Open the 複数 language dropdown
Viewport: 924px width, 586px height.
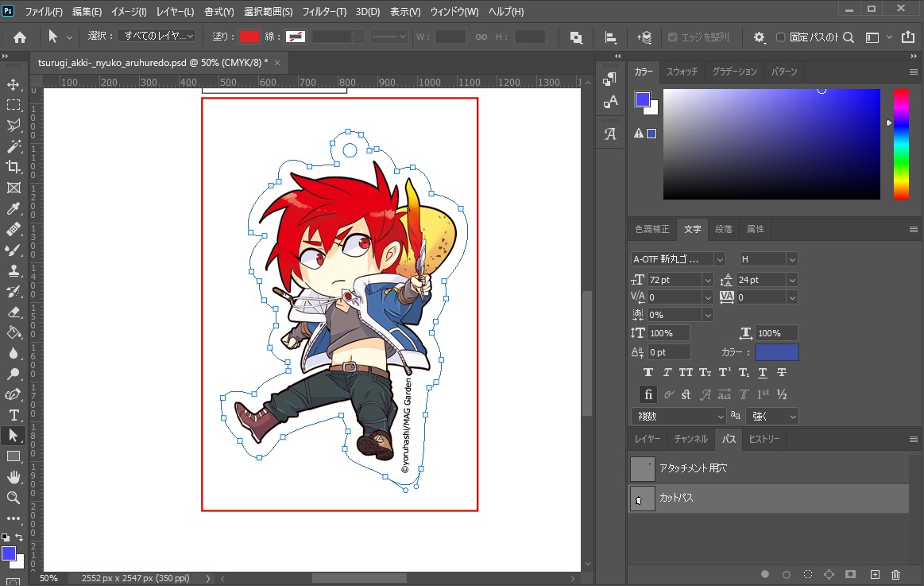[x=679, y=416]
